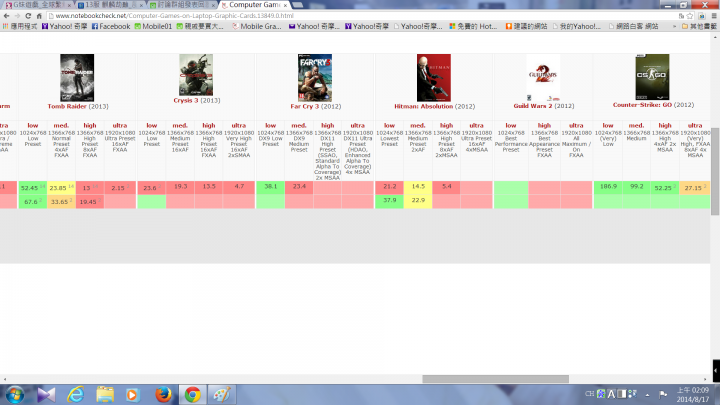Screen dimensions: 720x405
Task: Open the Counter-Strike: GO title link
Action: point(642,105)
